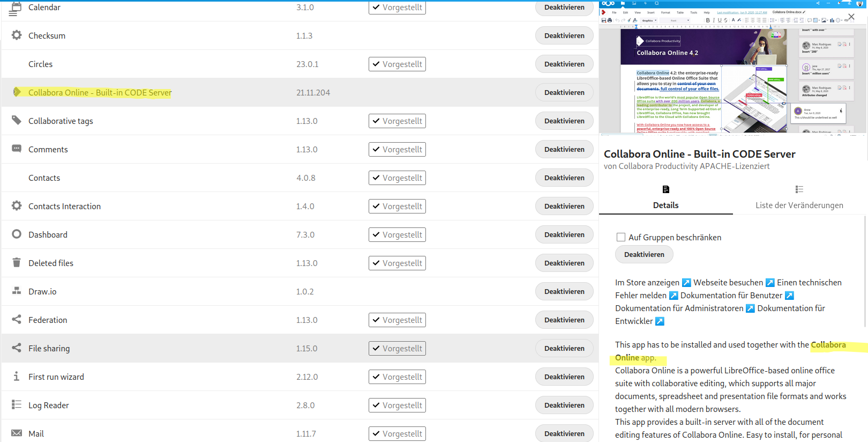
Task: Click the Draw.io app icon
Action: pyautogui.click(x=17, y=291)
